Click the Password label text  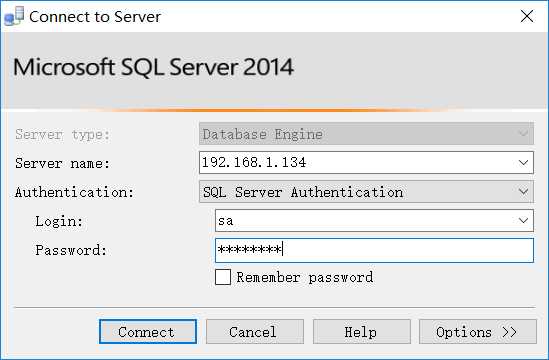pyautogui.click(x=71, y=250)
